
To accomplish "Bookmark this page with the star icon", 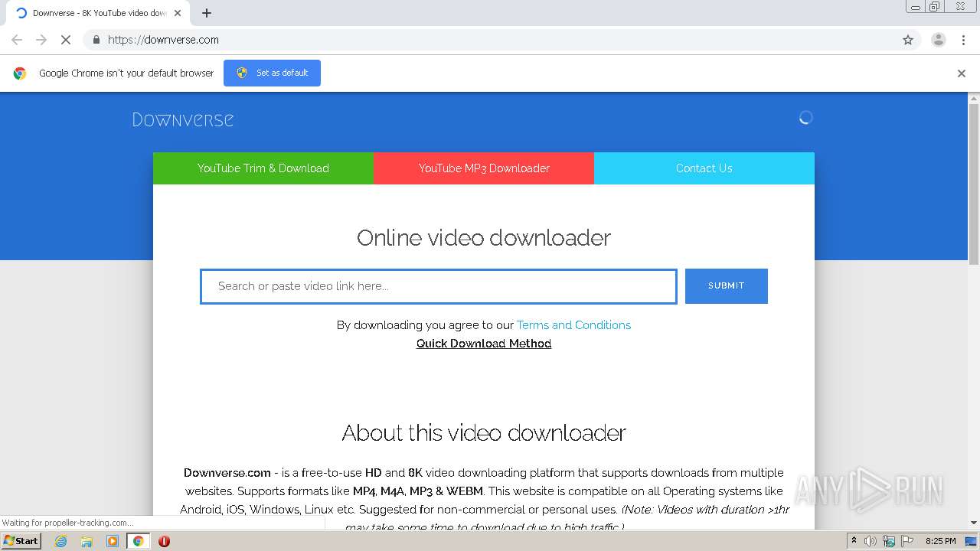I will (908, 40).
